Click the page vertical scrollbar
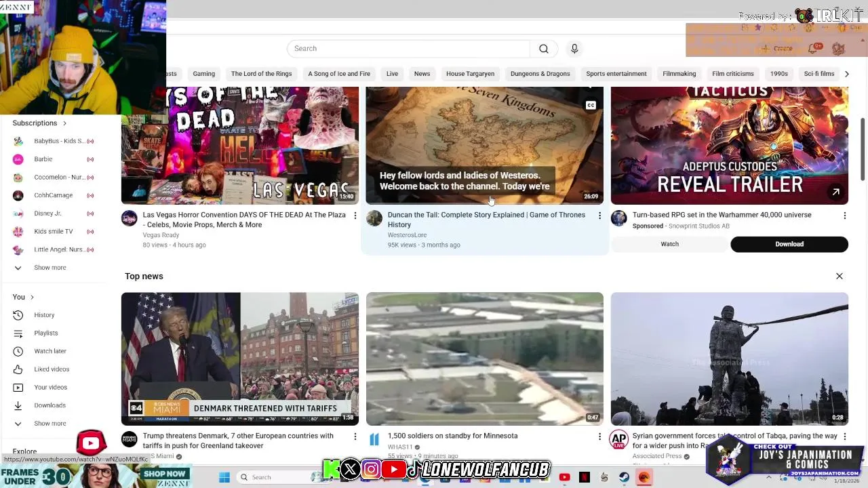 tap(863, 149)
